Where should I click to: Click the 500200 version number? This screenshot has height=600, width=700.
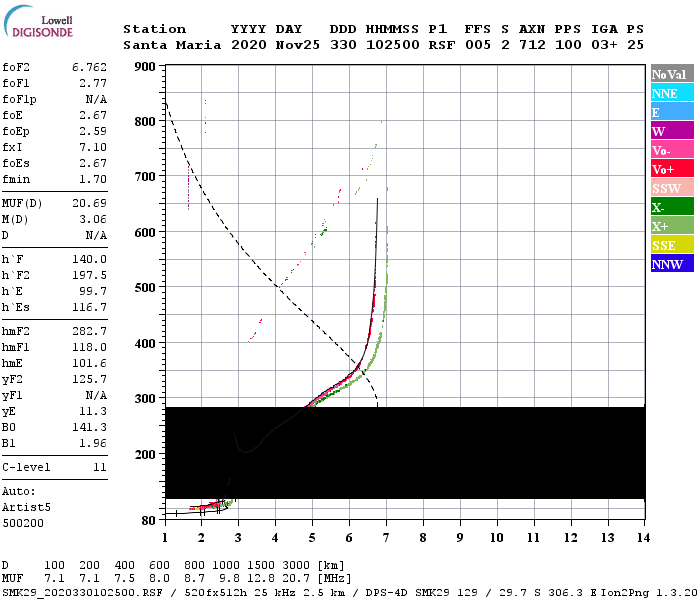[x=23, y=523]
